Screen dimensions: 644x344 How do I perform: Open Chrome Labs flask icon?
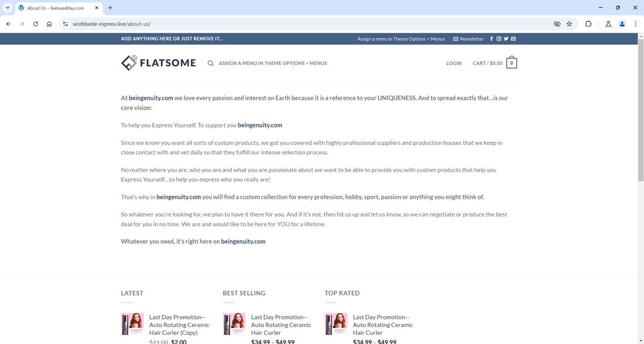[609, 24]
